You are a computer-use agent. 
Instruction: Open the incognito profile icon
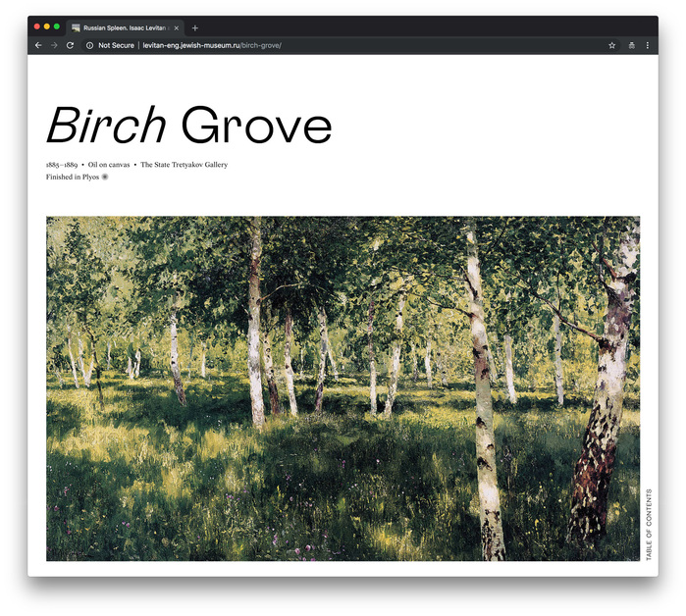632,45
